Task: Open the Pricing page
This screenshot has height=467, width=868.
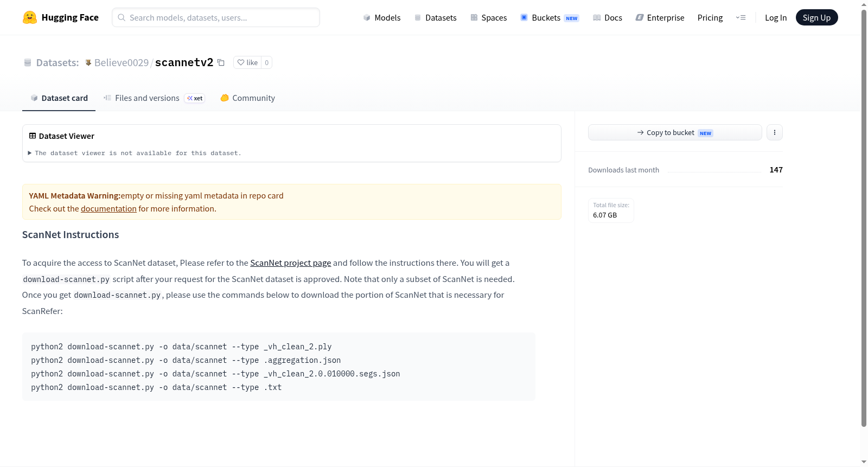Action: pyautogui.click(x=710, y=17)
